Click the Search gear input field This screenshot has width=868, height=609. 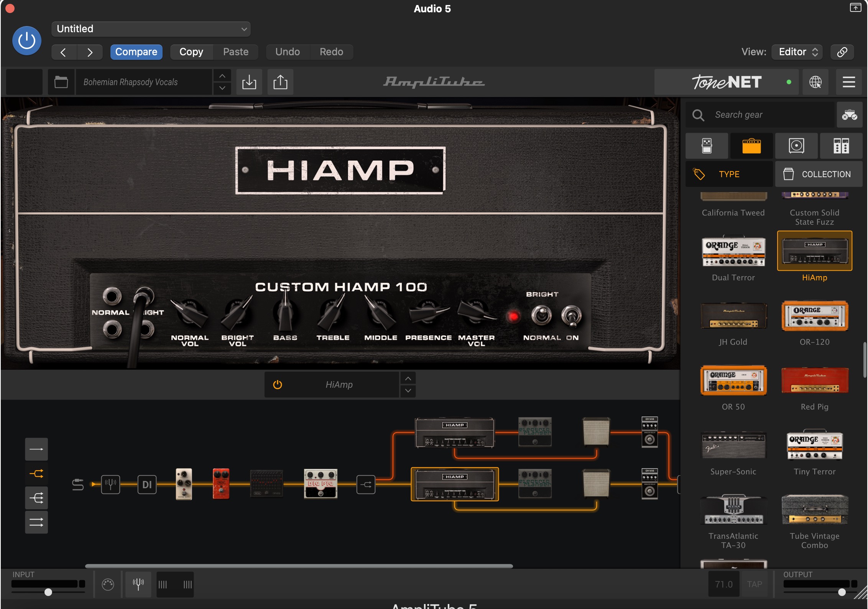click(760, 115)
